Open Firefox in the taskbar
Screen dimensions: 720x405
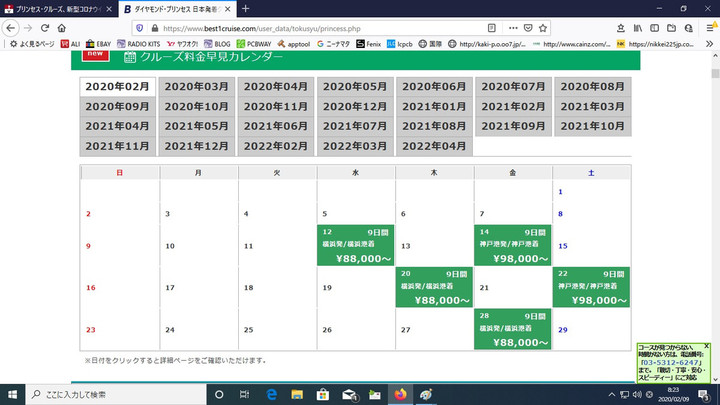pos(401,394)
